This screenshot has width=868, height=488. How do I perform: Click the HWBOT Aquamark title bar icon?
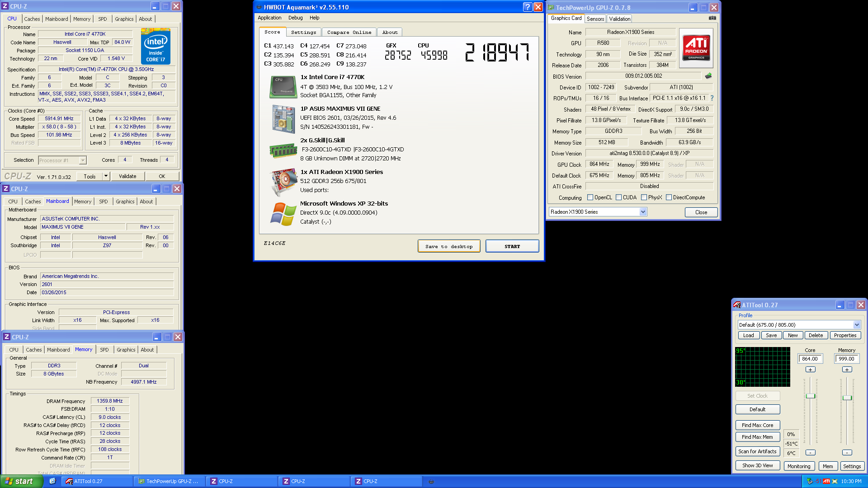pos(259,7)
